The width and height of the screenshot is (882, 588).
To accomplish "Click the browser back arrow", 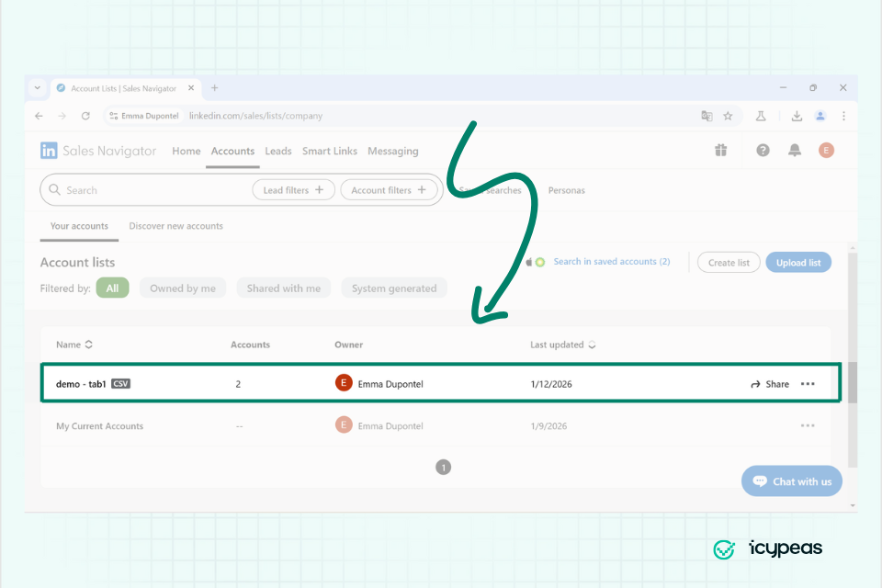I will pos(39,116).
